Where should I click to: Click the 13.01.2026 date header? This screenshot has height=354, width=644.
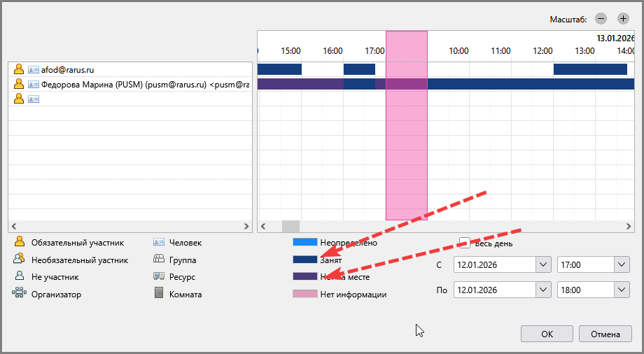click(x=616, y=38)
